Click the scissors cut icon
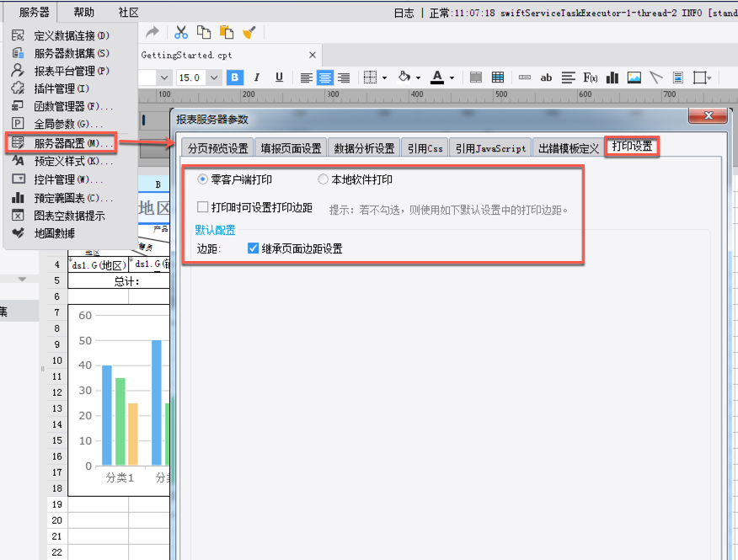 tap(181, 32)
